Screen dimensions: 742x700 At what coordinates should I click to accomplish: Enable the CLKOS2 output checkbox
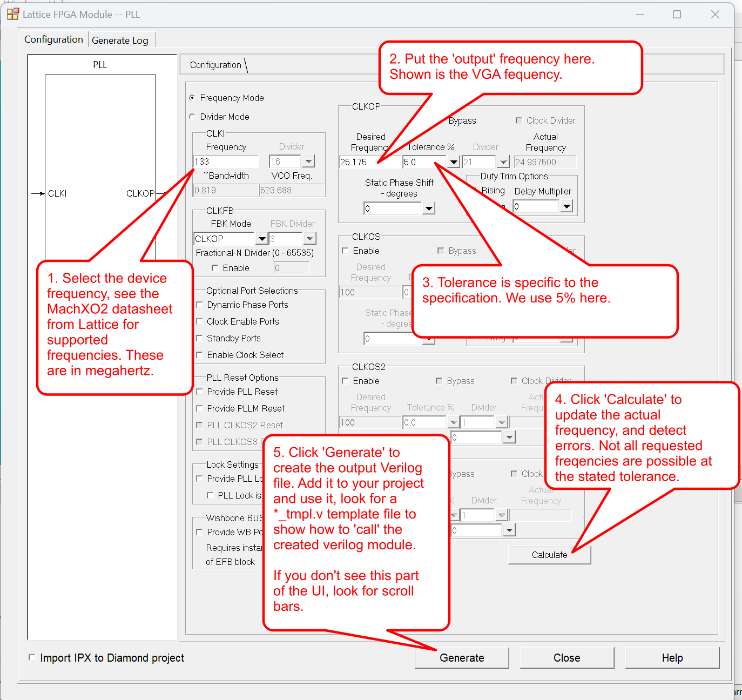click(x=345, y=381)
